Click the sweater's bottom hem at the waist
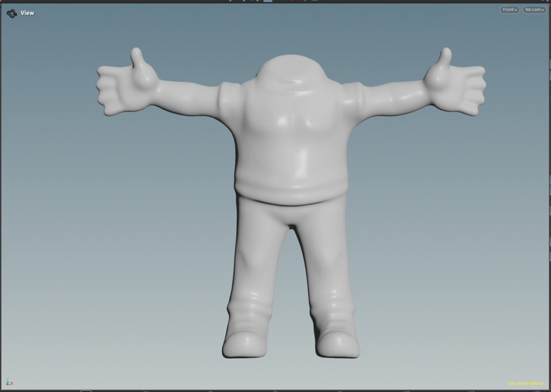This screenshot has height=392, width=551. (x=291, y=192)
